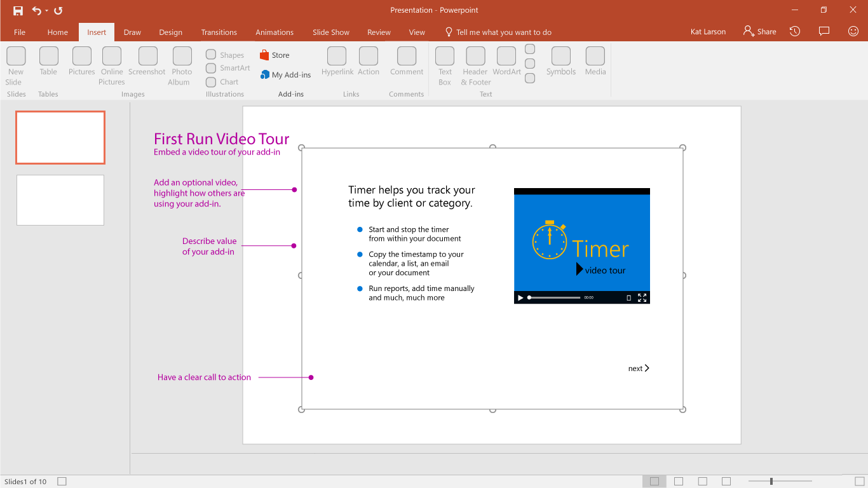Open the Animations tab
The width and height of the screenshot is (868, 488).
(275, 32)
